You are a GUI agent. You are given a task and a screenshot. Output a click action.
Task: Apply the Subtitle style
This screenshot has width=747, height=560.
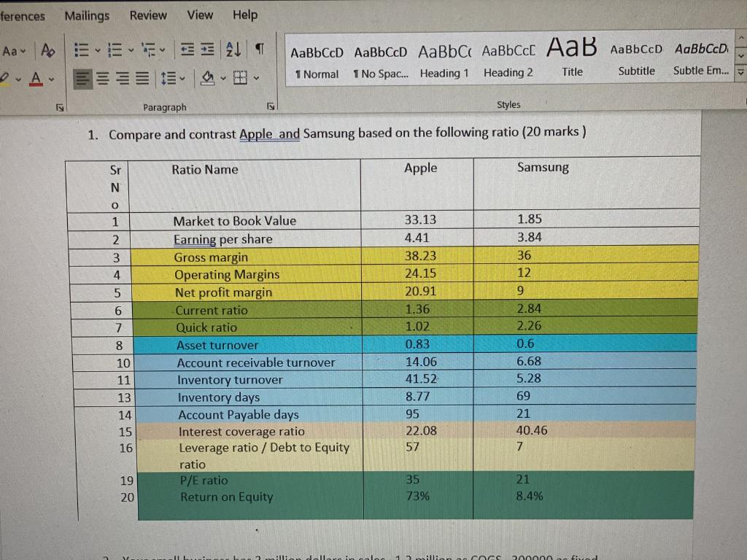[x=636, y=60]
